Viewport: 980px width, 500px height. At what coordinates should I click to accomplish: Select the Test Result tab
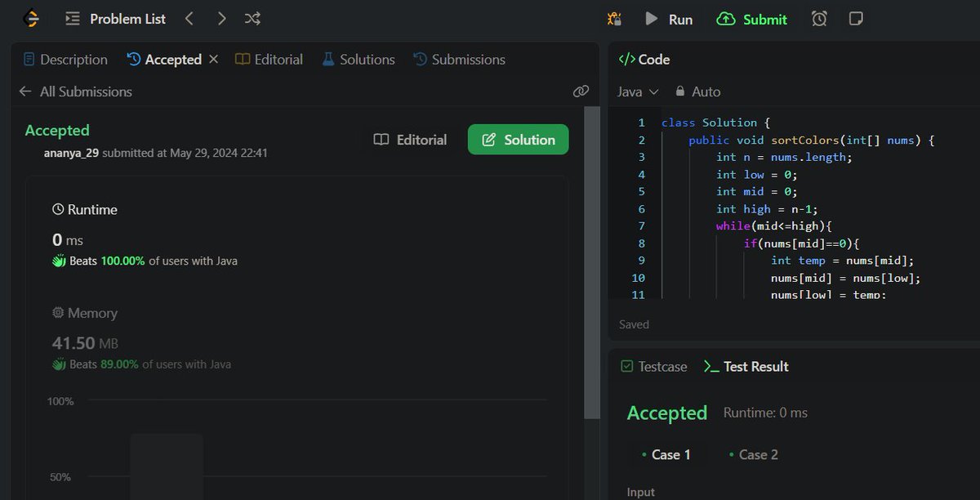pyautogui.click(x=746, y=367)
